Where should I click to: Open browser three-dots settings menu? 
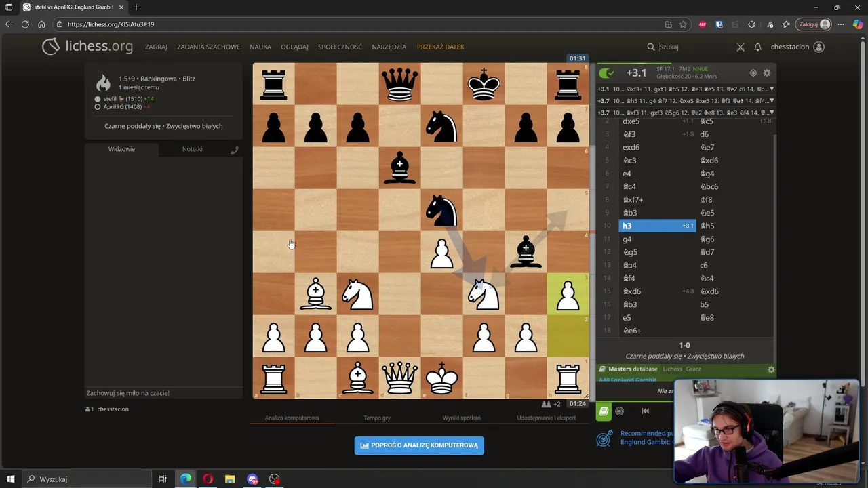tap(841, 24)
